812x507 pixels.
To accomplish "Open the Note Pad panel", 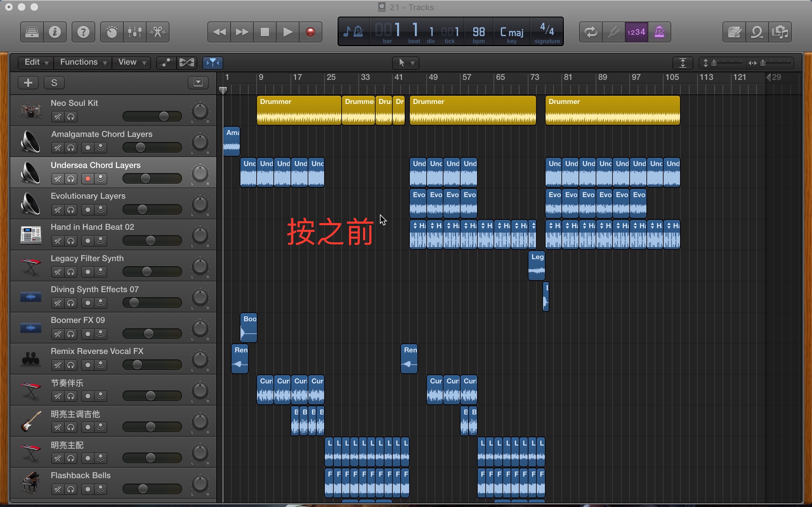I will point(734,32).
